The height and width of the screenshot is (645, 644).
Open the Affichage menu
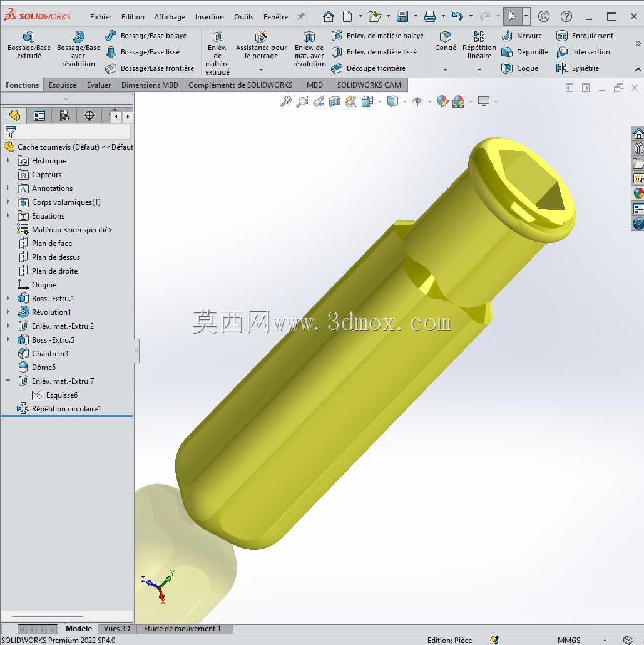pos(170,17)
